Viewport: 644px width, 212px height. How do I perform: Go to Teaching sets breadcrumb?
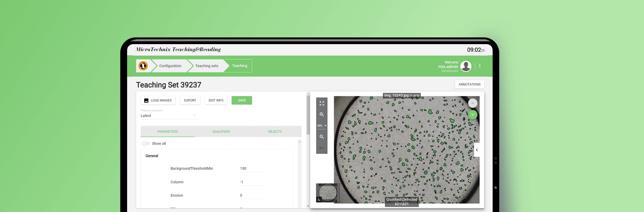pyautogui.click(x=207, y=66)
